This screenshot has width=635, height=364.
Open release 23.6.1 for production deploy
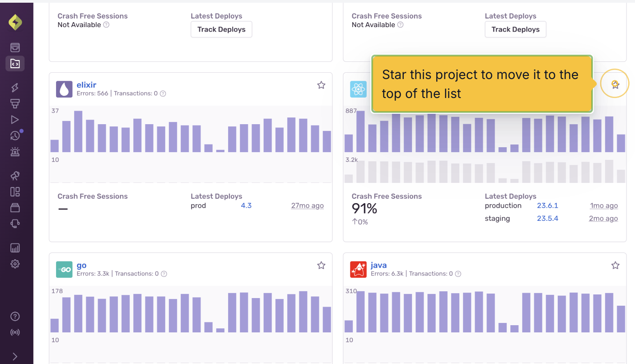(547, 205)
